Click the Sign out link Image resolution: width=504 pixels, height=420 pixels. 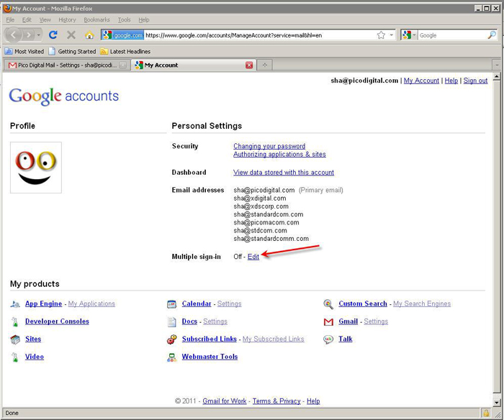click(475, 81)
